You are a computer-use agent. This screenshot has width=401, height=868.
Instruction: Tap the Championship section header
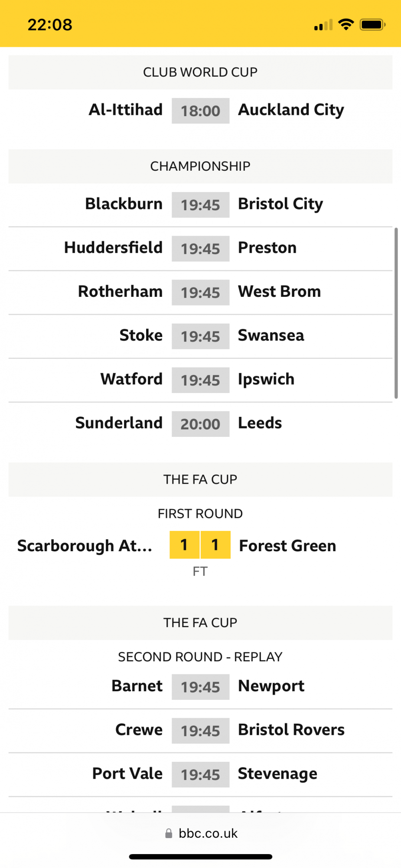pyautogui.click(x=200, y=166)
